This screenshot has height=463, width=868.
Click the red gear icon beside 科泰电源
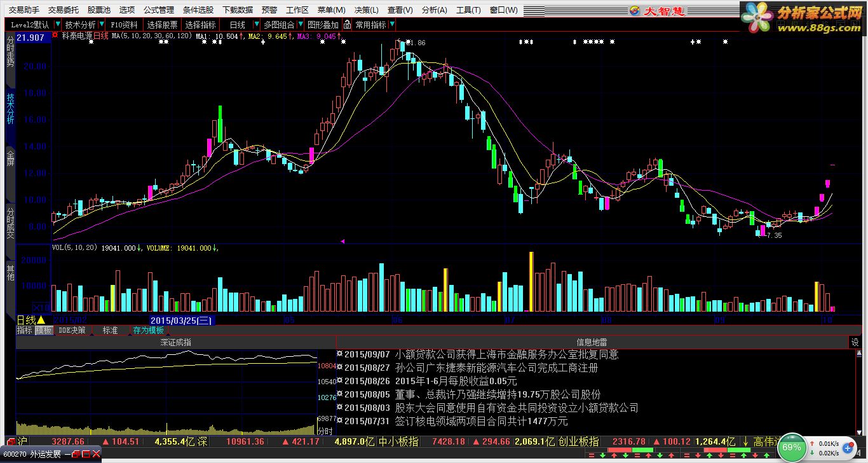point(55,36)
